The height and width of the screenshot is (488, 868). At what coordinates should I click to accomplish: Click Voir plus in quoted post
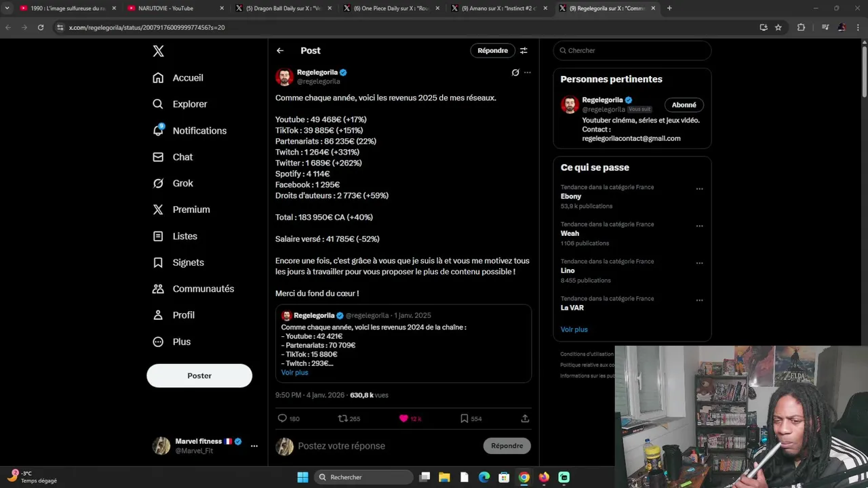(294, 373)
